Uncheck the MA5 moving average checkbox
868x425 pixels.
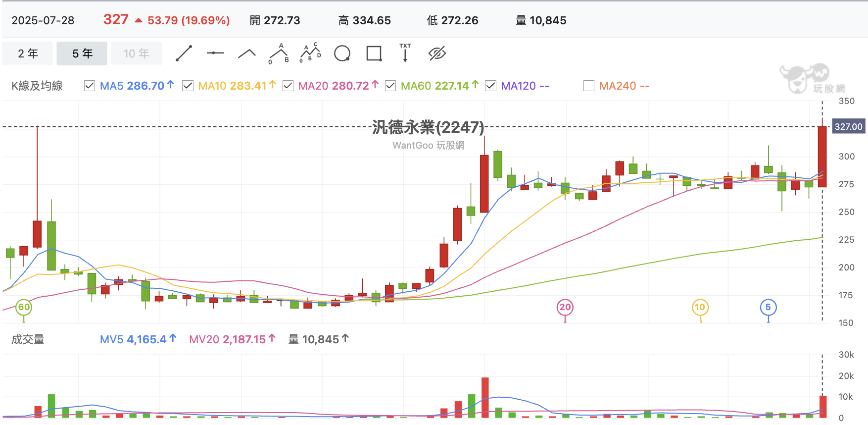(90, 86)
